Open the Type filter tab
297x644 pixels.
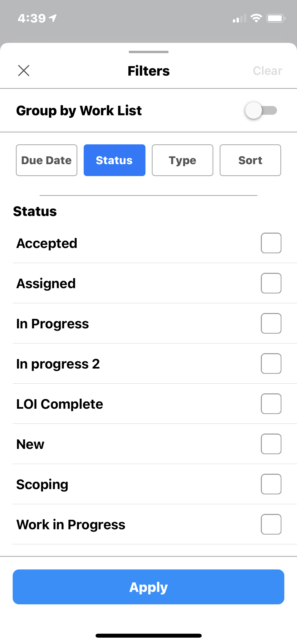pos(182,160)
